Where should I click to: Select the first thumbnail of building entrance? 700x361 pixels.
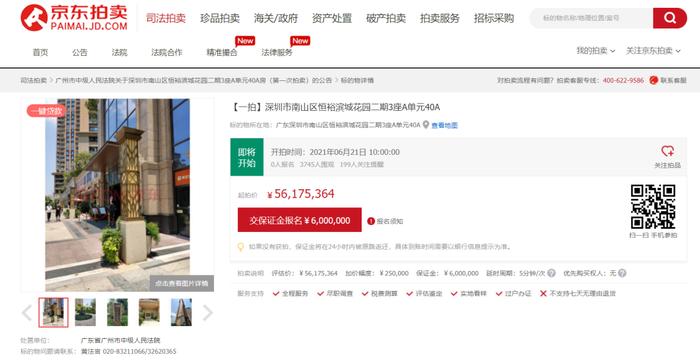[54, 312]
